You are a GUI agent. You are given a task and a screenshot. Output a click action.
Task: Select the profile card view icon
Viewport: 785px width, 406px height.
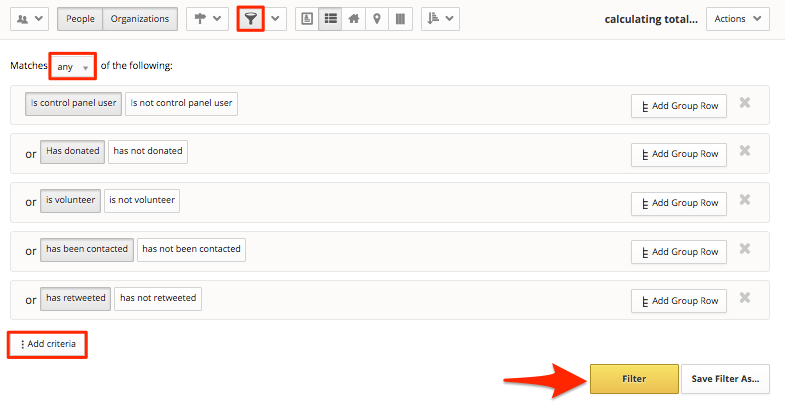coord(307,19)
